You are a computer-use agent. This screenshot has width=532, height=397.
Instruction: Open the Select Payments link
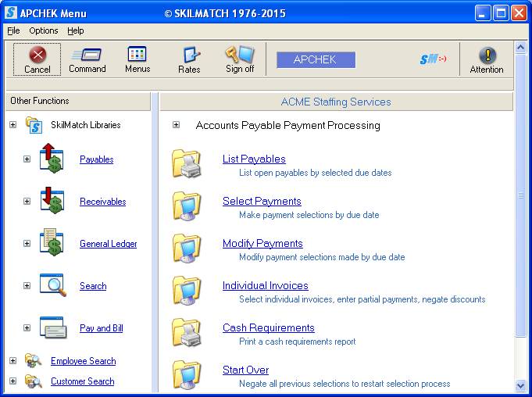(x=262, y=201)
